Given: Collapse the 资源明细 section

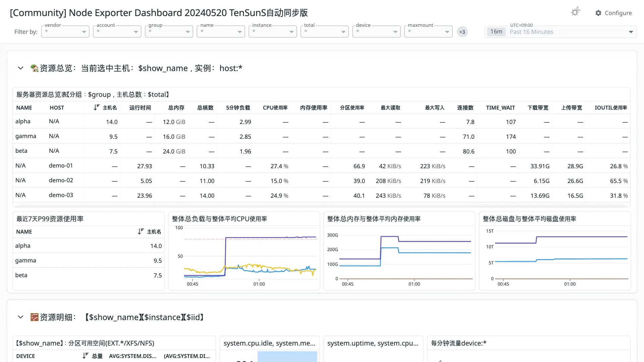Looking at the screenshot, I should [x=20, y=317].
